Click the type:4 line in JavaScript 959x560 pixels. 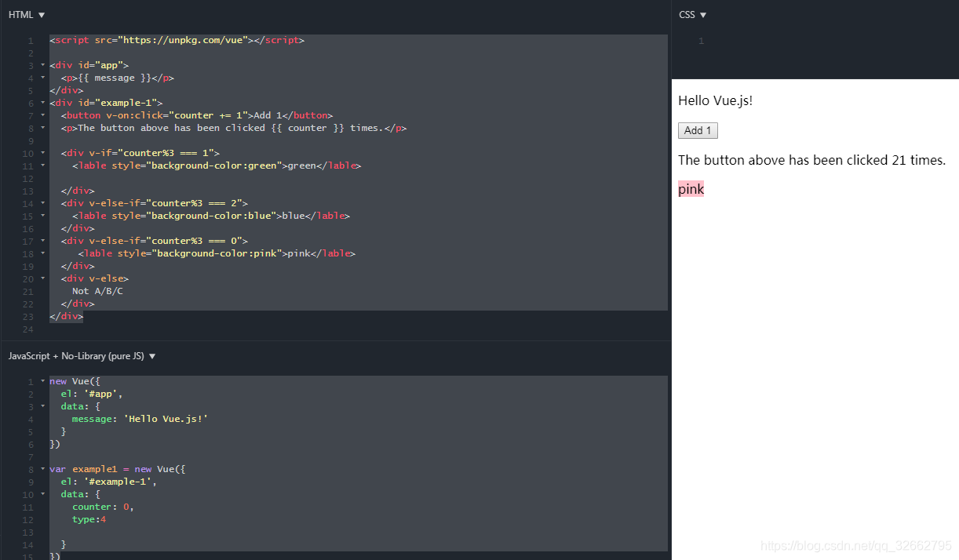[89, 519]
